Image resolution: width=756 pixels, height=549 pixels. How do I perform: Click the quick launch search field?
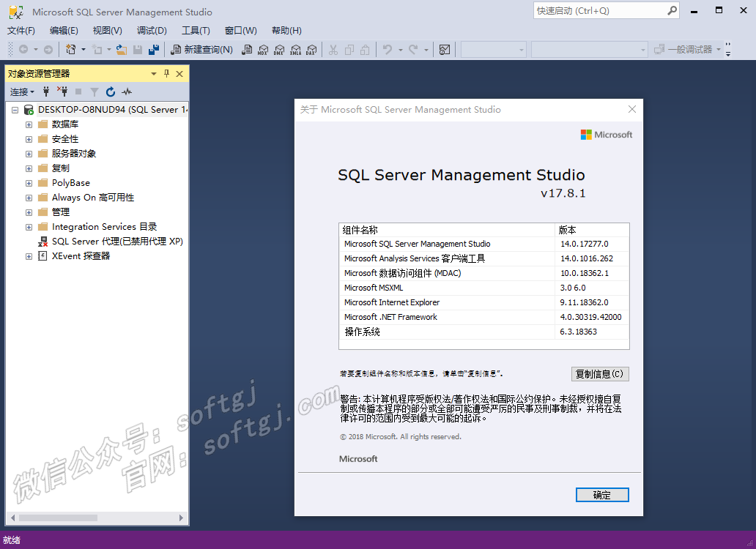[600, 10]
